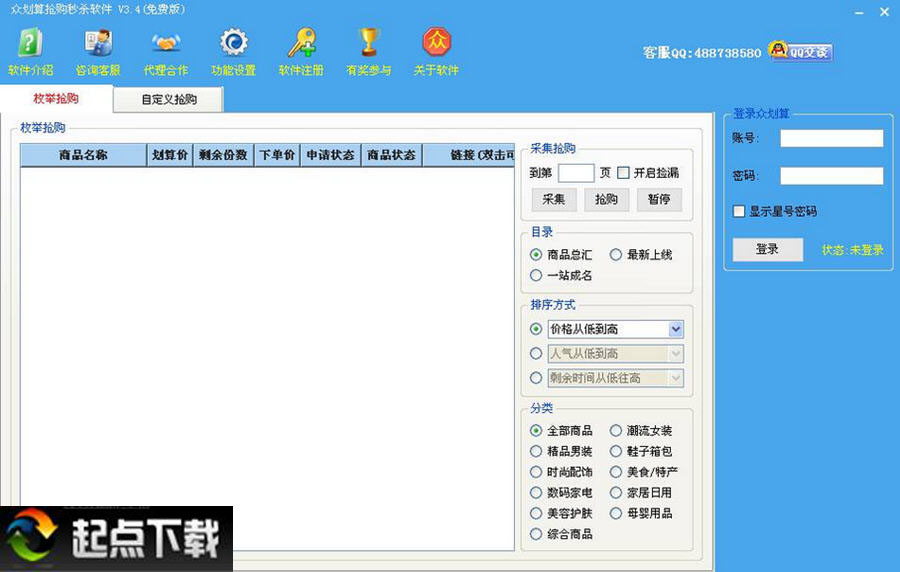Select the 人气从低到高 sort radio button
900x572 pixels.
(536, 353)
